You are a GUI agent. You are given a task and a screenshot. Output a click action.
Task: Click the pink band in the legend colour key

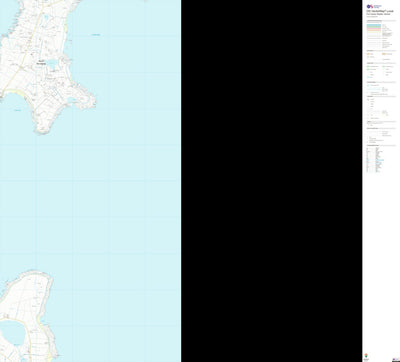click(374, 29)
